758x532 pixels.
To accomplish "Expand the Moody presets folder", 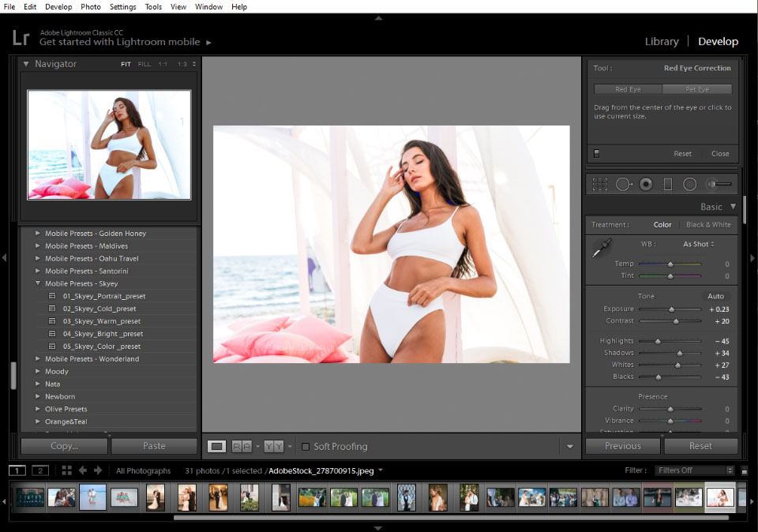I will (x=38, y=371).
